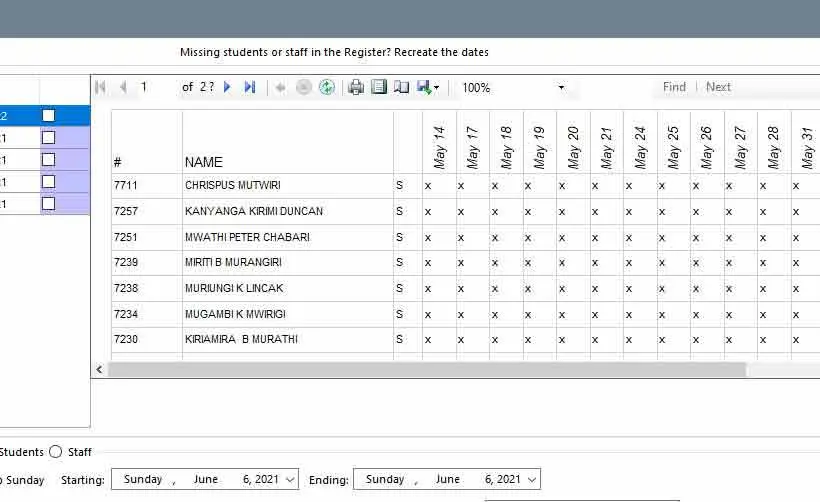Click the horizontal scrollbar thumb
This screenshot has height=502, width=820.
(x=427, y=370)
